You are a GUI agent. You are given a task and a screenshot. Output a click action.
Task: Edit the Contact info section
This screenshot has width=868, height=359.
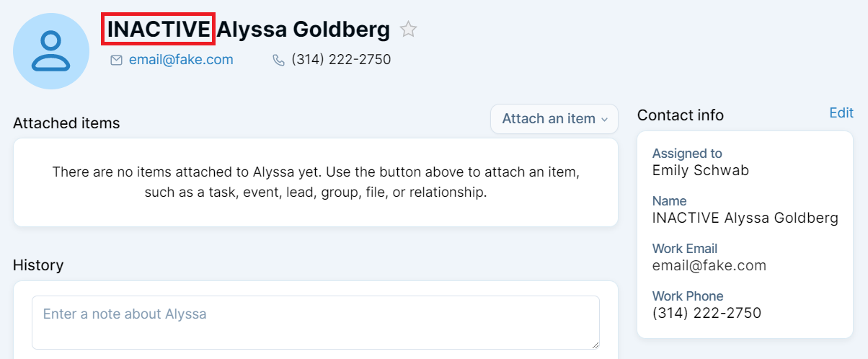[x=841, y=112]
